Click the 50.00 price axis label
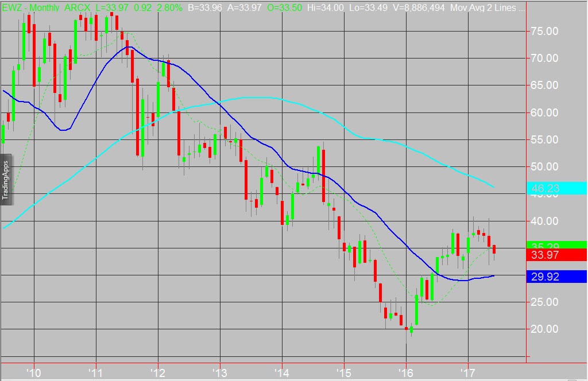Image resolution: width=588 pixels, height=381 pixels. [x=544, y=166]
